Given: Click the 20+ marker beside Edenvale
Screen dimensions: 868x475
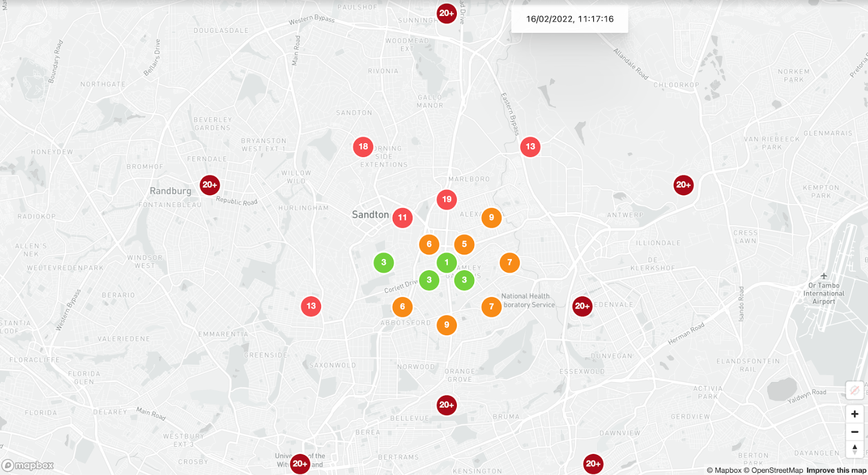Looking at the screenshot, I should pyautogui.click(x=582, y=306).
